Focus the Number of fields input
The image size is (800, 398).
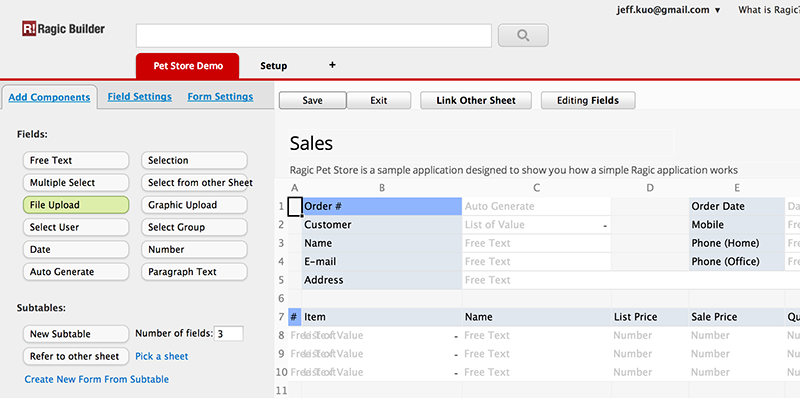pos(229,334)
